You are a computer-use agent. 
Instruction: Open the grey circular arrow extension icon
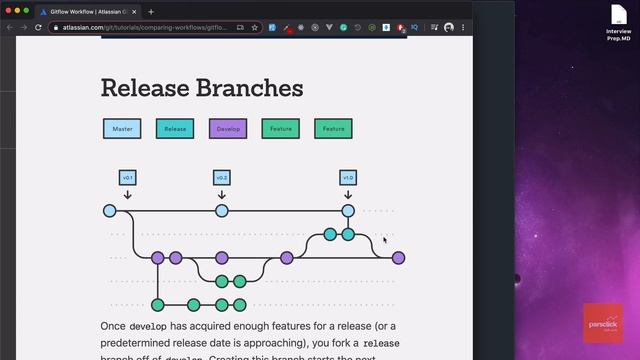coord(358,27)
